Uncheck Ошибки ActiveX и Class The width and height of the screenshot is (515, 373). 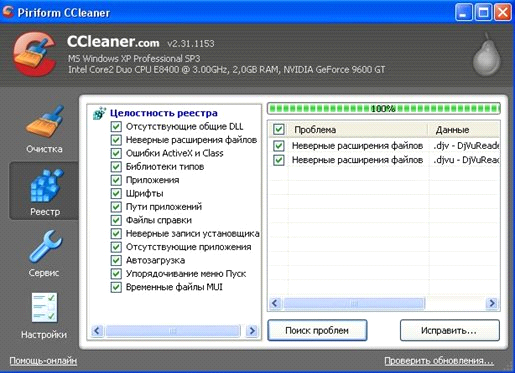point(116,153)
